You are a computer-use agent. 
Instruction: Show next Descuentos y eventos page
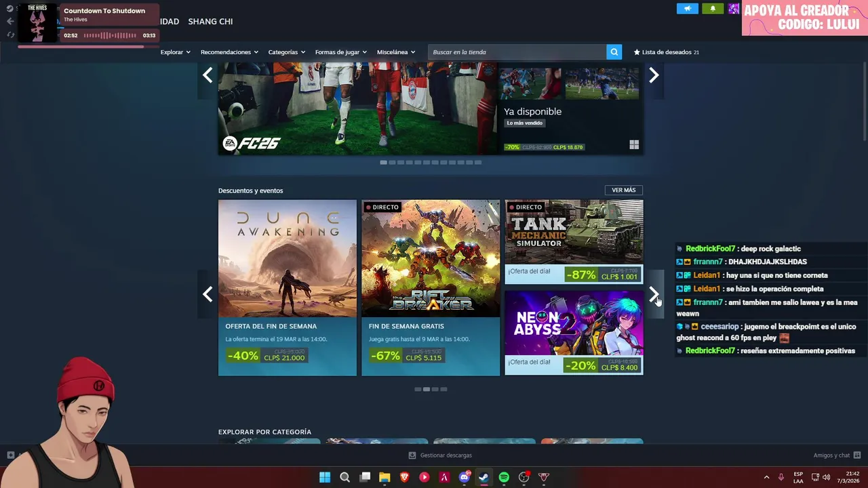(654, 294)
